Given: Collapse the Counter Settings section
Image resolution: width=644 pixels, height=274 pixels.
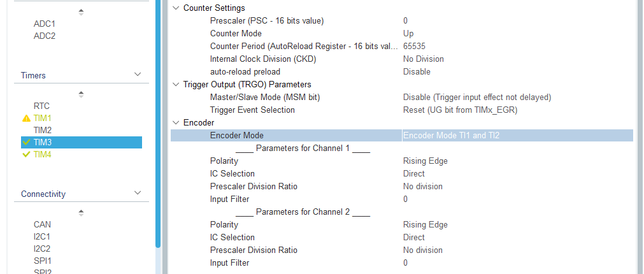Looking at the screenshot, I should pyautogui.click(x=176, y=8).
